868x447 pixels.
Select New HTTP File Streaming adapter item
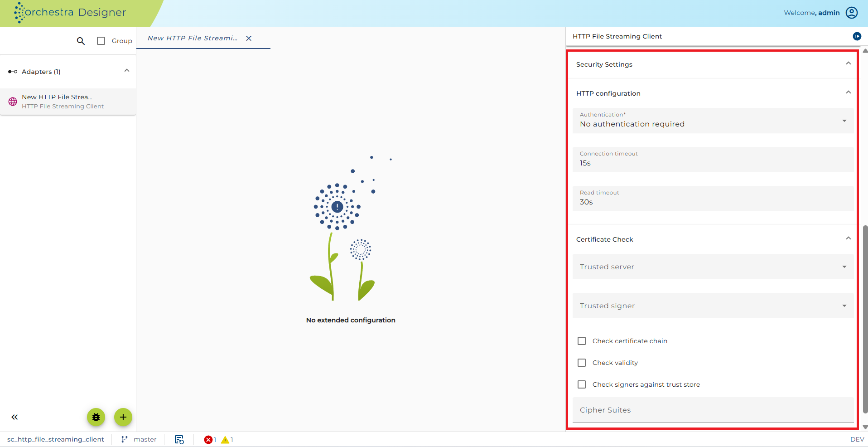tap(68, 102)
